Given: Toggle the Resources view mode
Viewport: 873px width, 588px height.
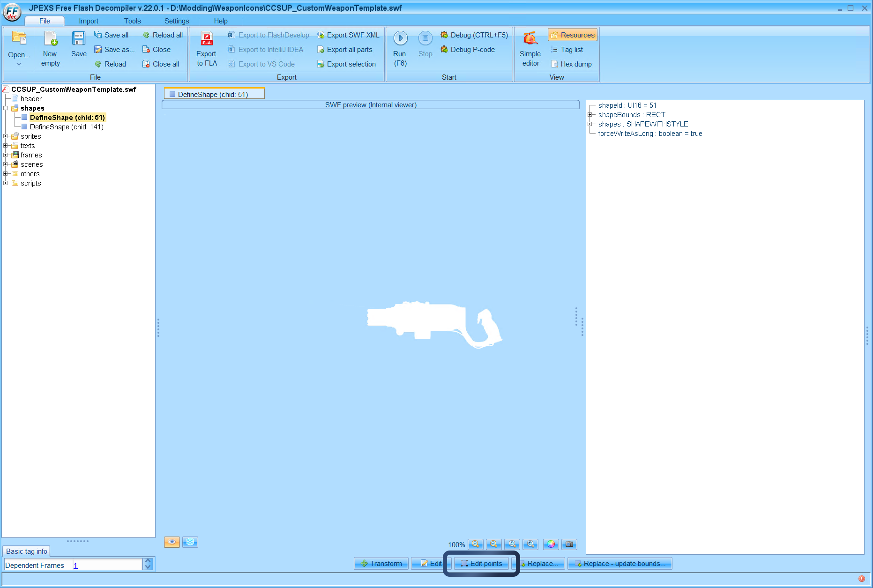Looking at the screenshot, I should click(572, 35).
